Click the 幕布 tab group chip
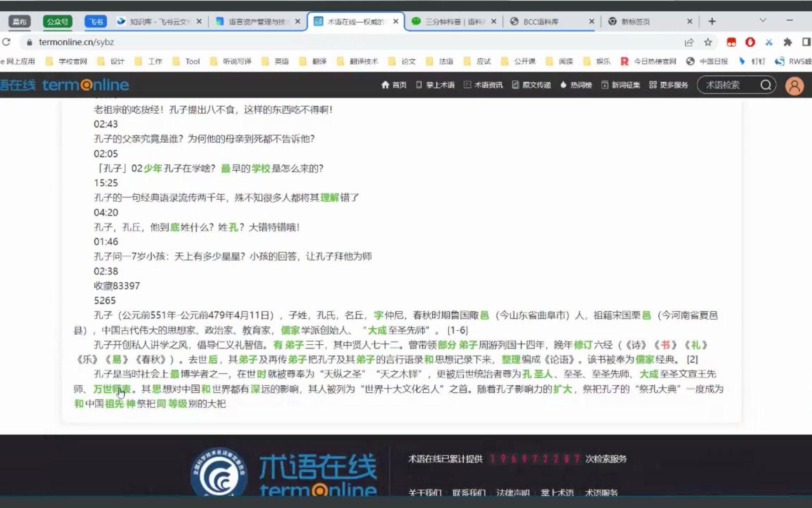This screenshot has width=812, height=508. [x=19, y=22]
